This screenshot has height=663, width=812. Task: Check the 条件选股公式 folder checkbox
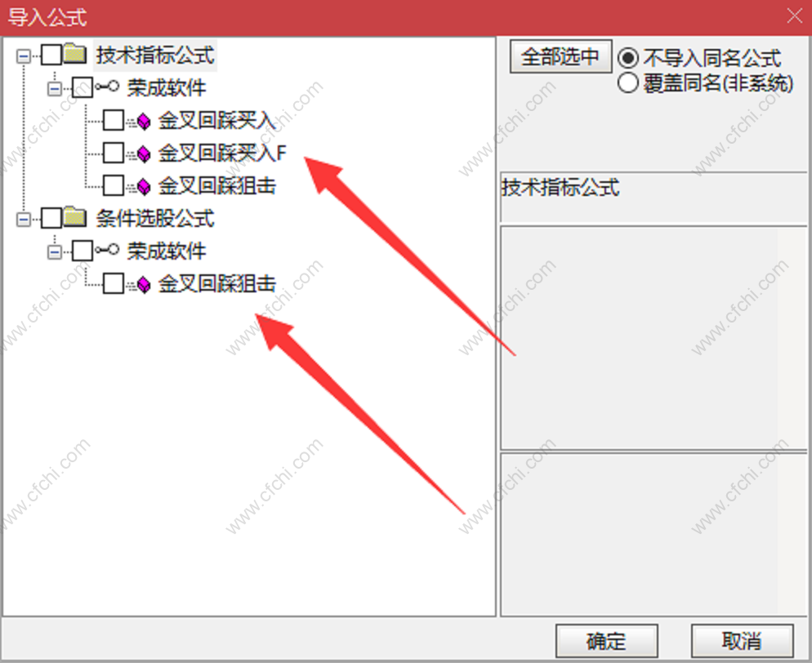point(51,218)
